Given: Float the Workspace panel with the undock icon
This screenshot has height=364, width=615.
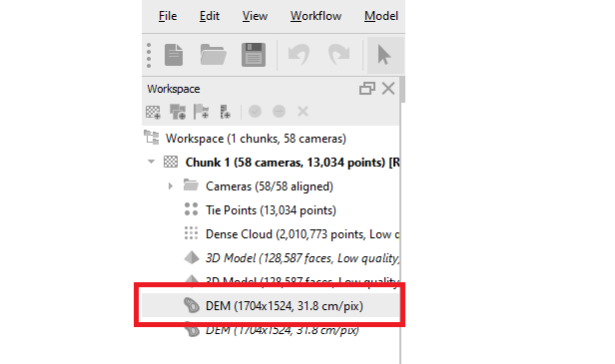Looking at the screenshot, I should 367,89.
